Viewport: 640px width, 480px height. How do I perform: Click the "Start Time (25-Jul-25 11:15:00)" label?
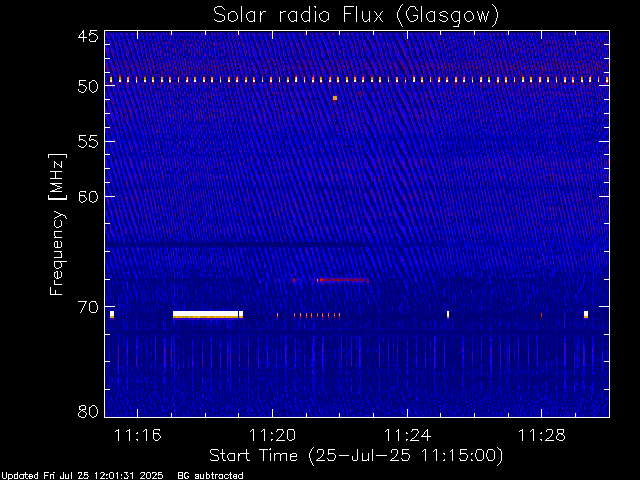pyautogui.click(x=356, y=456)
